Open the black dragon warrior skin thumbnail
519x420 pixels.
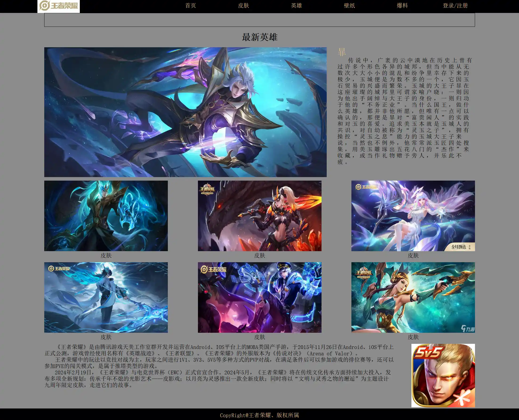pyautogui.click(x=259, y=216)
